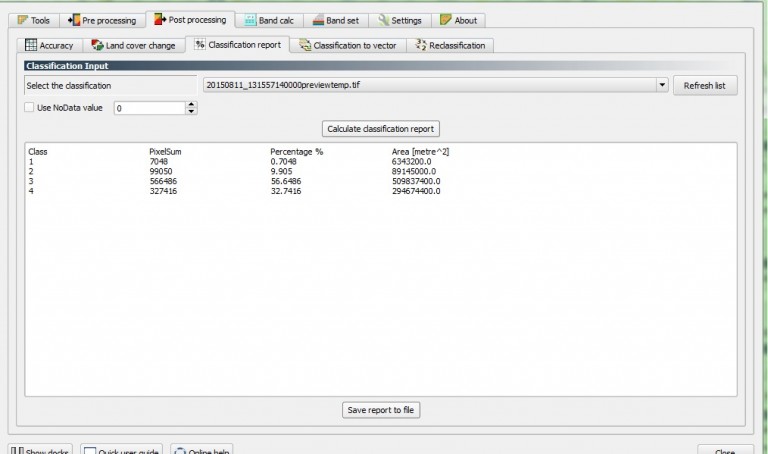Click the Tools tab icon
This screenshot has height=454, width=768.
click(x=22, y=20)
